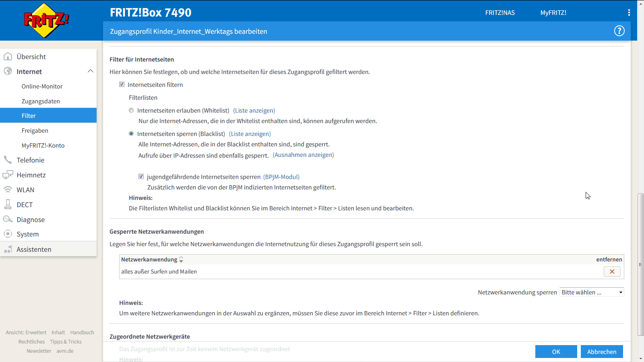Remove 'alles außer Surfen und Mailen' entry
This screenshot has height=362, width=644.
612,271
